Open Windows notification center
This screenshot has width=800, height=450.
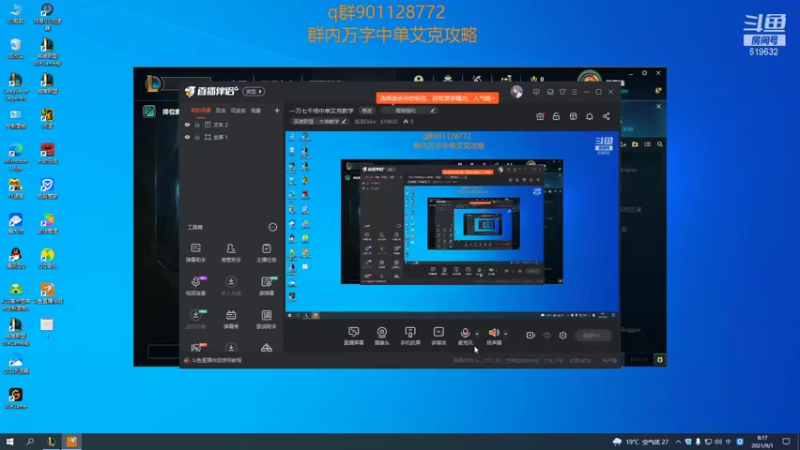786,441
